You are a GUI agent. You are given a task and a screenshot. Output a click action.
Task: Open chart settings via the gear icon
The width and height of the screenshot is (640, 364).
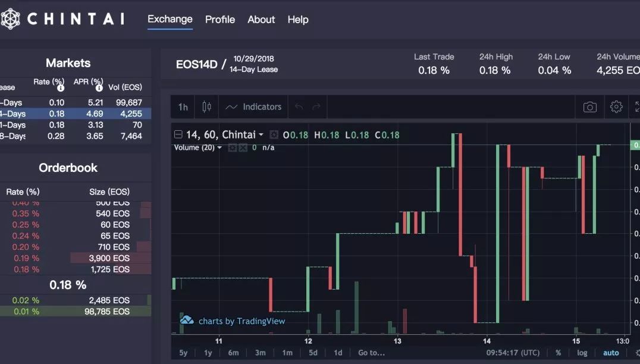(616, 106)
